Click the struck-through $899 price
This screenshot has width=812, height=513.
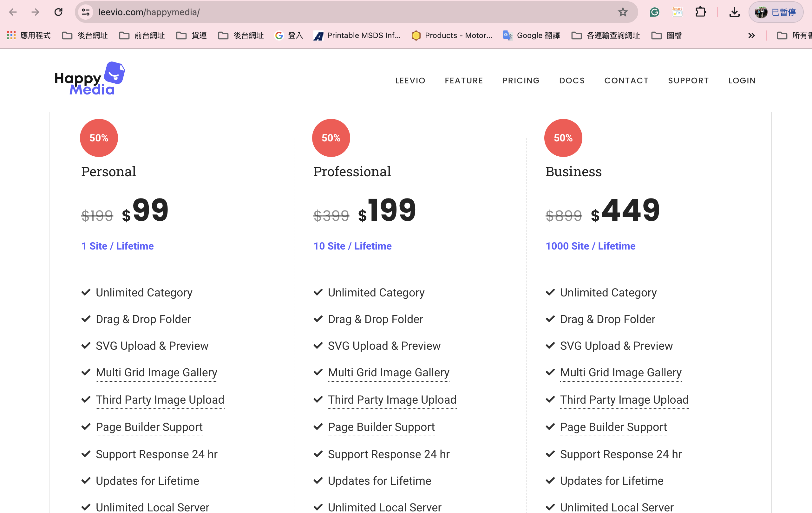click(x=564, y=216)
